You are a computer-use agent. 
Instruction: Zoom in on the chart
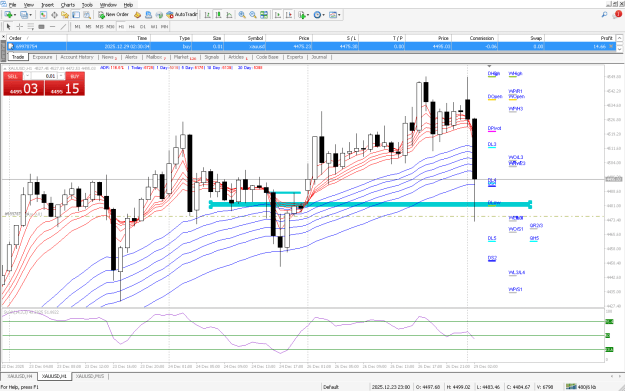242,15
